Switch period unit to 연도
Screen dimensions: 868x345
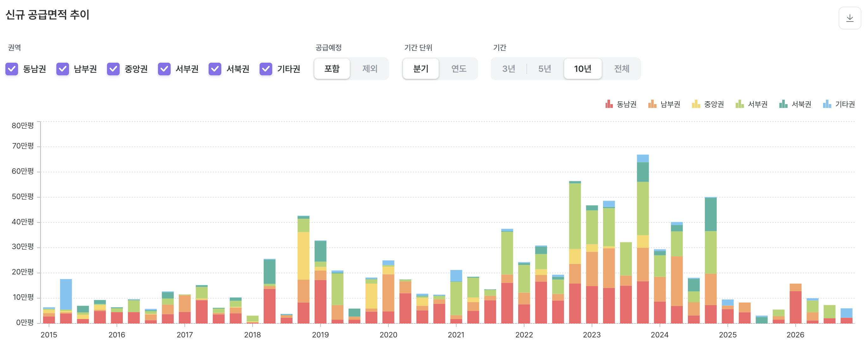(x=459, y=69)
